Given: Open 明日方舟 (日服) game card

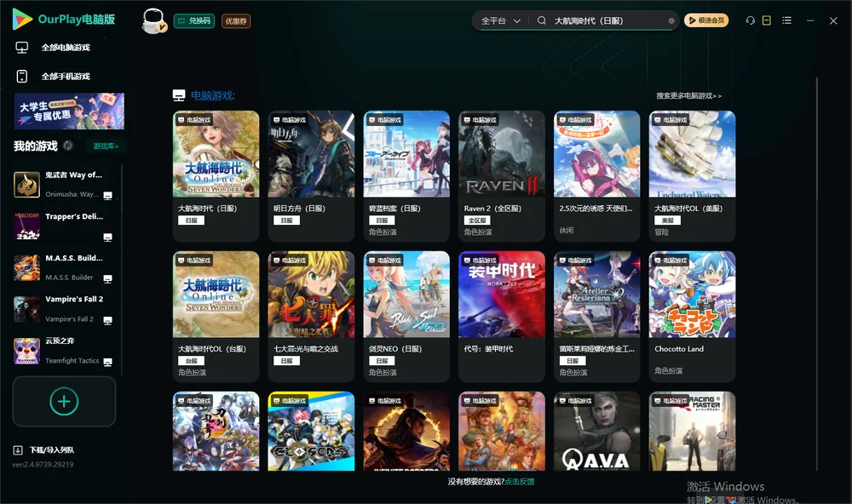Looking at the screenshot, I should (x=311, y=175).
